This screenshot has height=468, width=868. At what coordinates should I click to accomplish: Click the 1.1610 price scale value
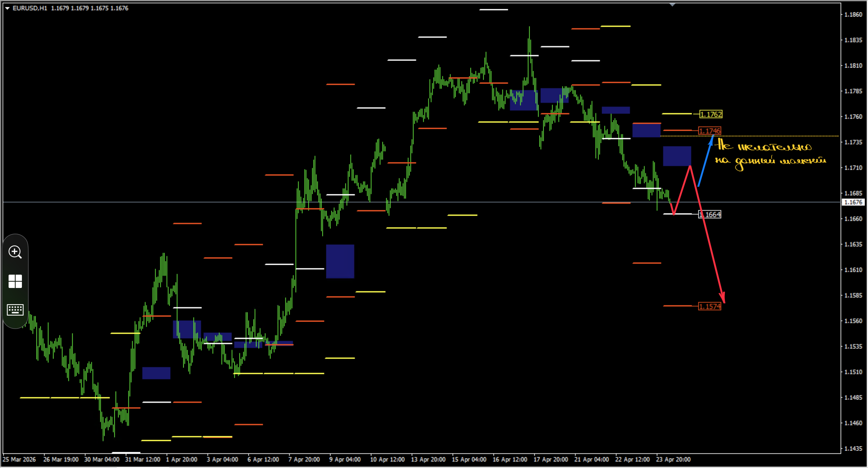click(x=853, y=270)
